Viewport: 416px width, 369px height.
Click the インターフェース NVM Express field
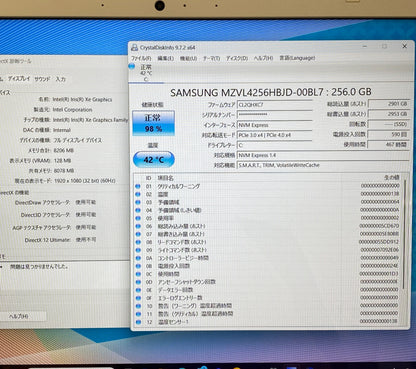pos(274,125)
